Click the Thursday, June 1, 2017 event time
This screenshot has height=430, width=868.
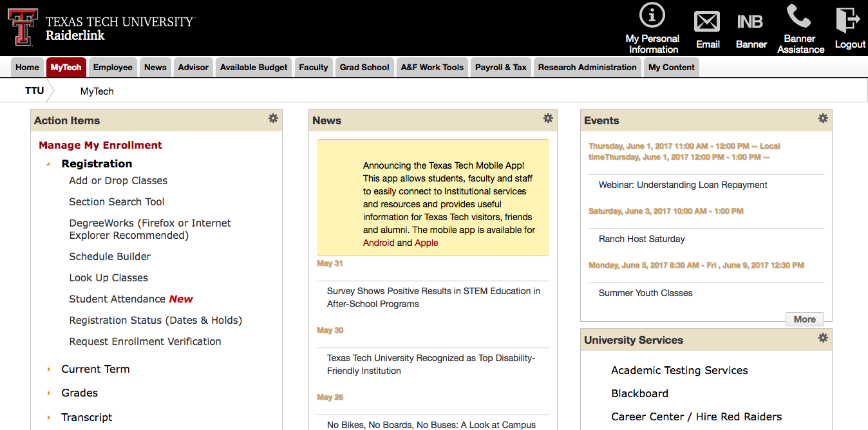click(x=684, y=151)
